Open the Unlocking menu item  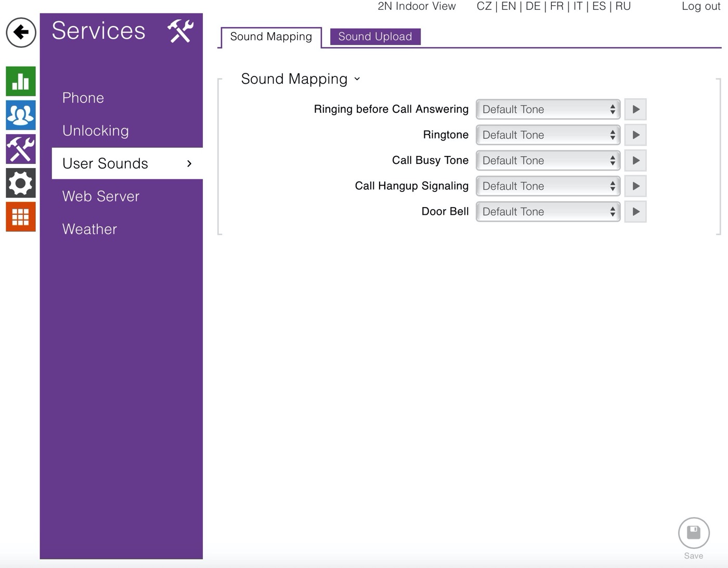(x=96, y=131)
